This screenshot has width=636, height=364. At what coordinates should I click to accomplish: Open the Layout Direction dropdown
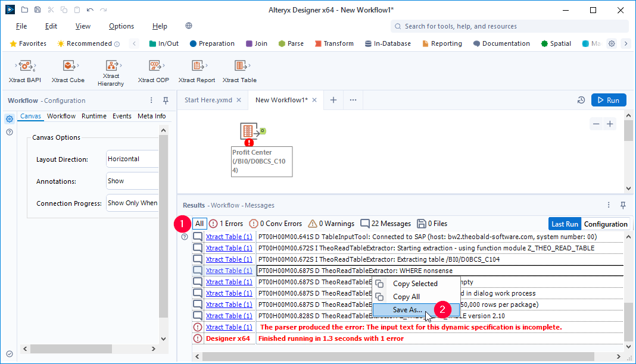(x=132, y=159)
